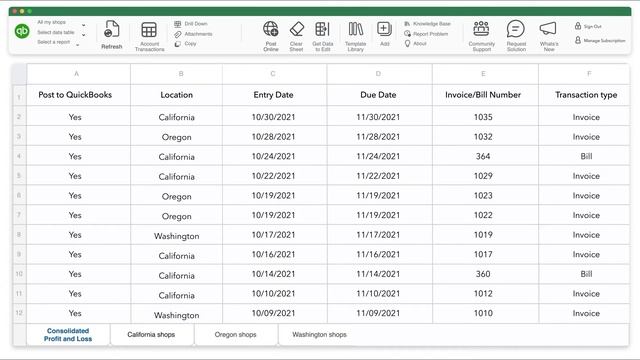Open Community Support
Viewport: 640px width, 360px height.
[482, 36]
